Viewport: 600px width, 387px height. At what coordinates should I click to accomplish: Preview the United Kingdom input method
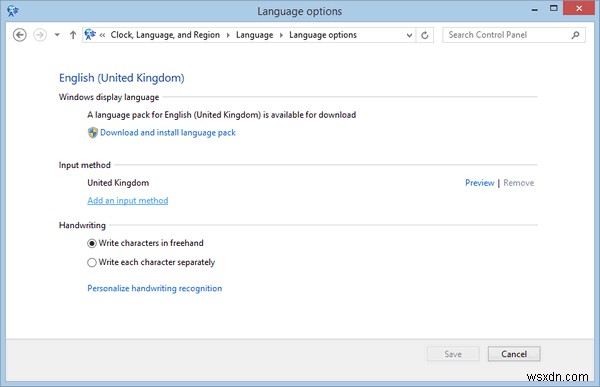[x=479, y=183]
